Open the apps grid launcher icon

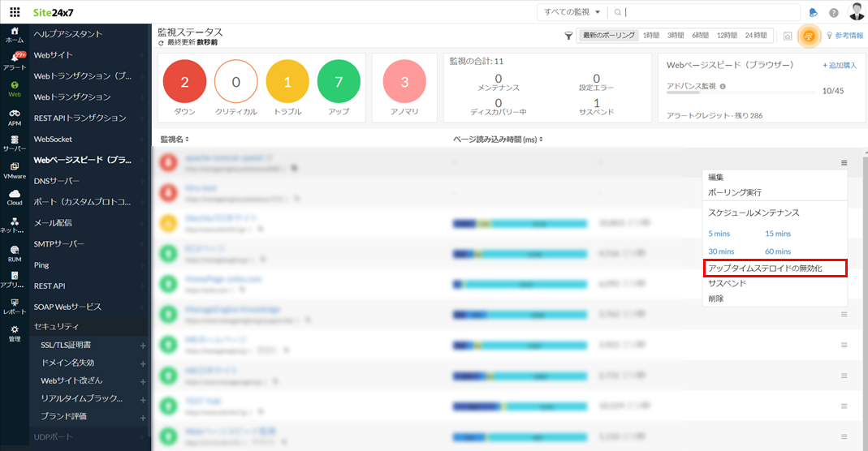pos(15,12)
